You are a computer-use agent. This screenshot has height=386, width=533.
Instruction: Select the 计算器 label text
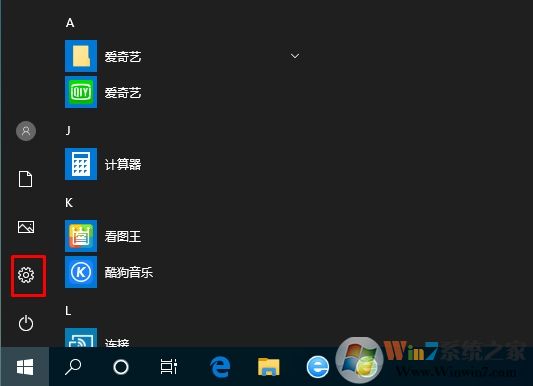pos(123,164)
